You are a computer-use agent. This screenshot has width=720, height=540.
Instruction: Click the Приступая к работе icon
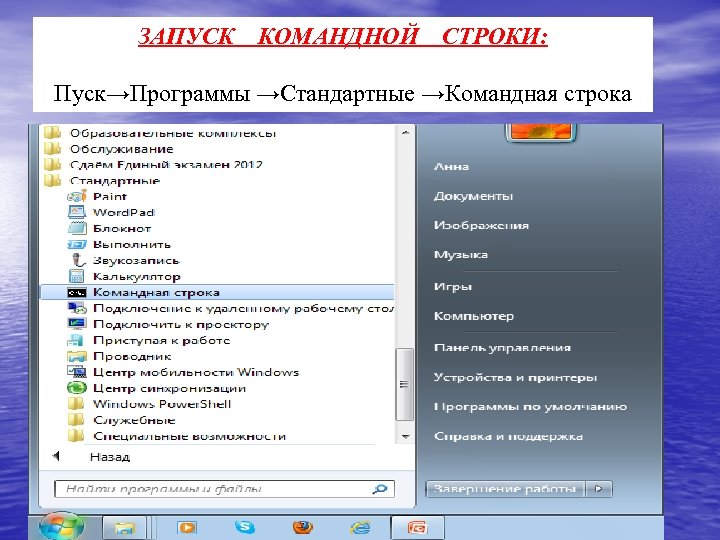click(76, 340)
